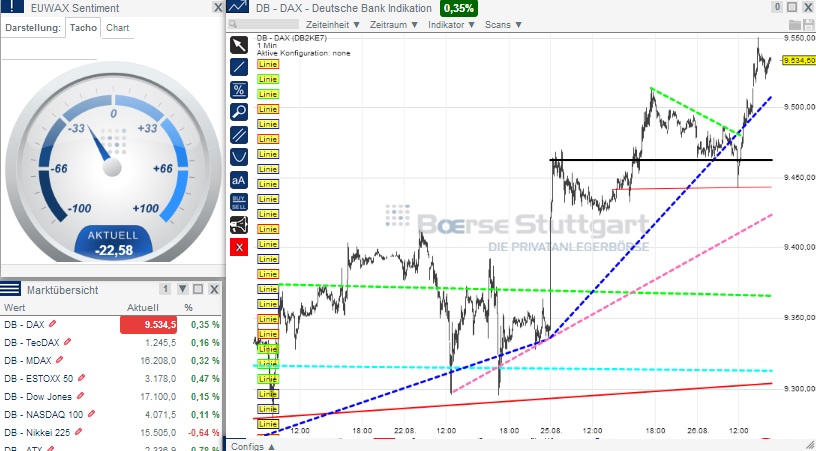Select the DB - NASDAQ 100 row name
The image size is (816, 451).
click(44, 415)
